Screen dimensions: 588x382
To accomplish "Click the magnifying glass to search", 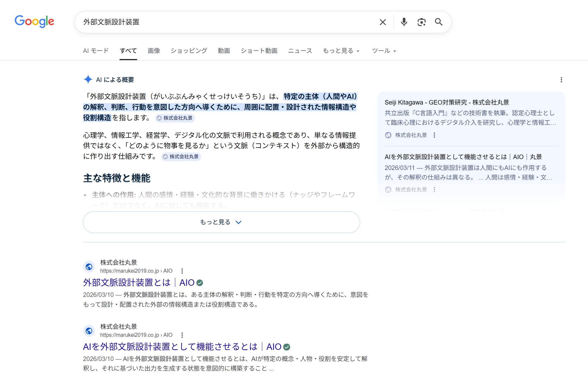I will pyautogui.click(x=439, y=22).
